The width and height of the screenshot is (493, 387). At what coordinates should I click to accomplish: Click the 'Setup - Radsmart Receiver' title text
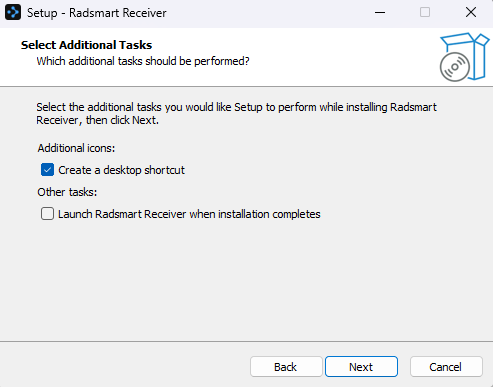pyautogui.click(x=97, y=13)
